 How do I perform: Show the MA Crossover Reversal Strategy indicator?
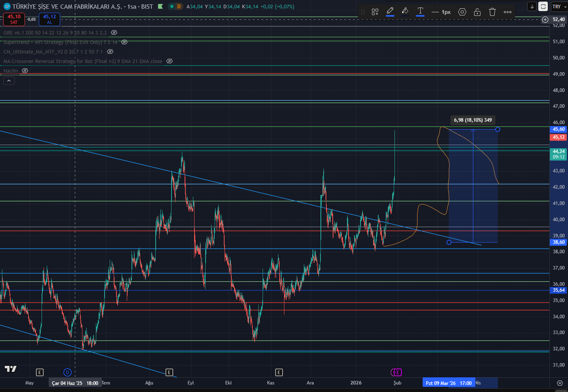[169, 61]
